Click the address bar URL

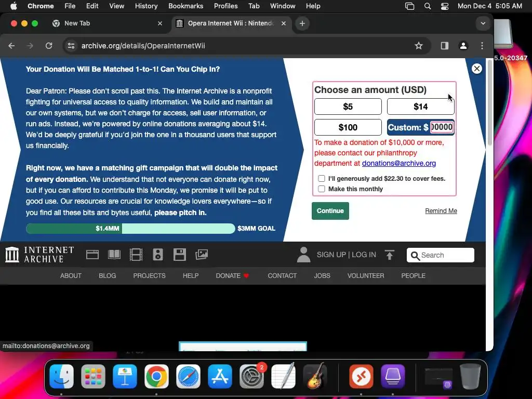click(143, 46)
